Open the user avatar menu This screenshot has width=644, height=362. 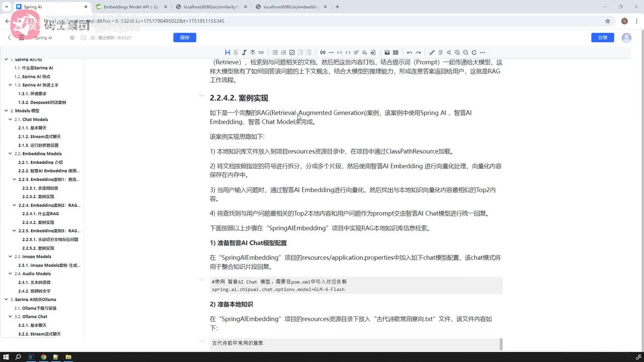[x=626, y=38]
